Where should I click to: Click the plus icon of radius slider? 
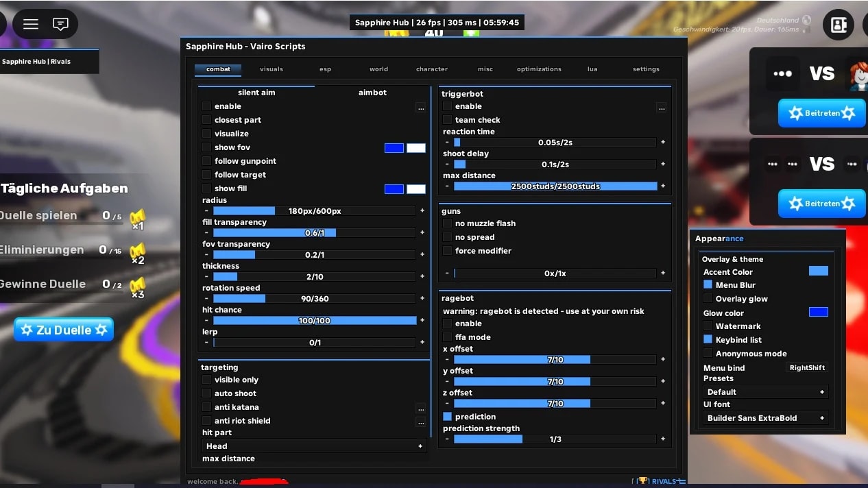[x=422, y=211]
